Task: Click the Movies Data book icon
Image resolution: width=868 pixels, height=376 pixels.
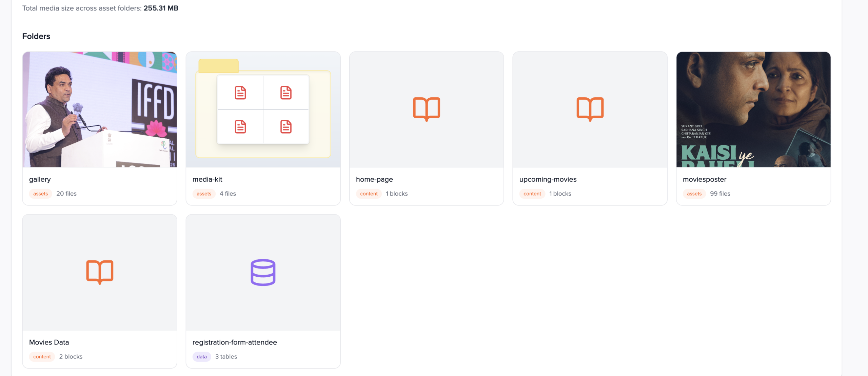Action: coord(99,272)
